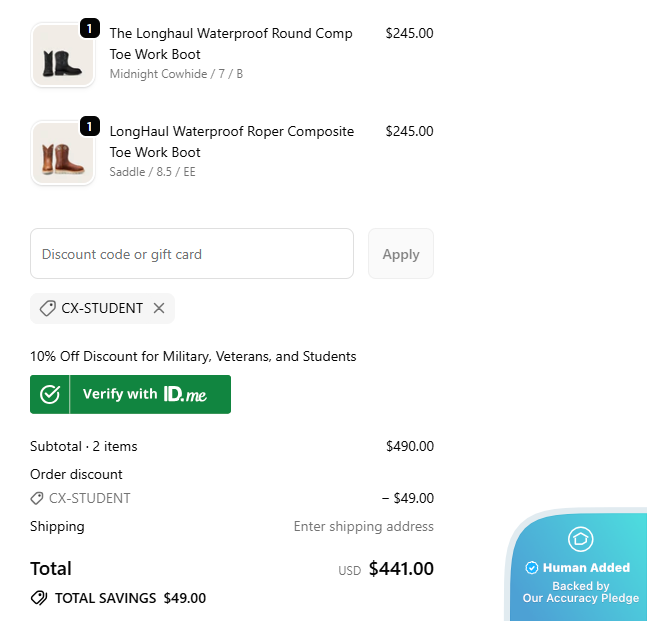Open the Our Accuracy Pledge text

(x=580, y=598)
